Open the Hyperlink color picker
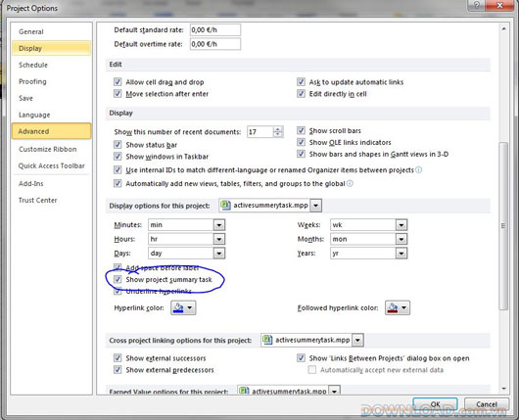 [183, 307]
